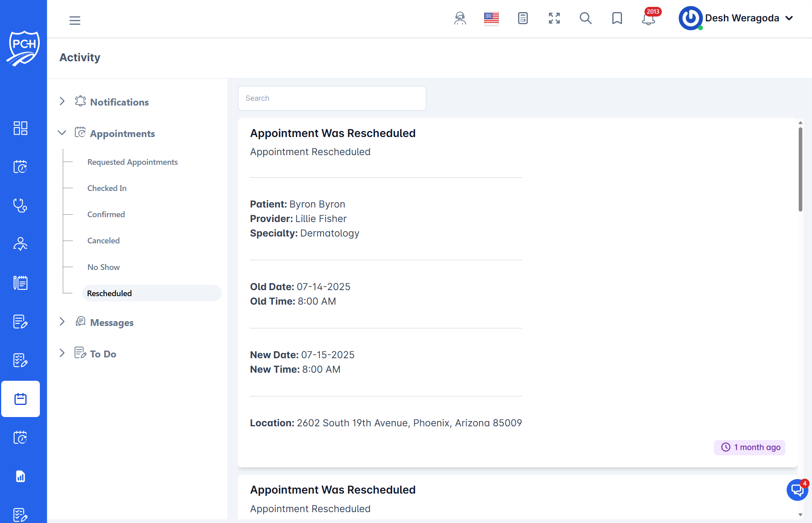Image resolution: width=812 pixels, height=523 pixels.
Task: Click the notification bell with 2013 badge
Action: coord(648,19)
